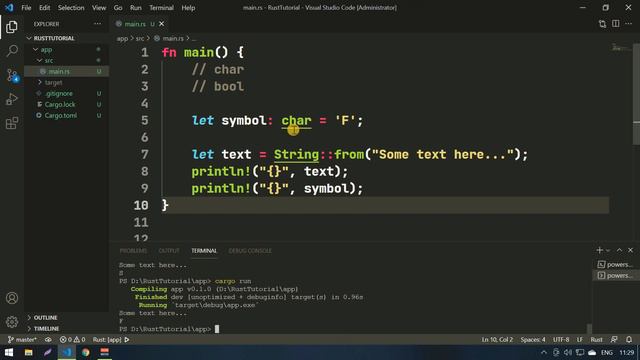Go to line via Ln 10, Col 2

(497, 340)
